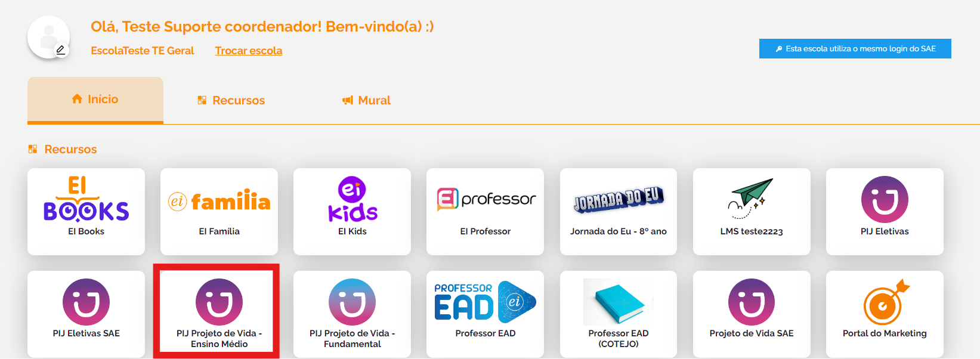Click the Trocar escola link

click(249, 51)
